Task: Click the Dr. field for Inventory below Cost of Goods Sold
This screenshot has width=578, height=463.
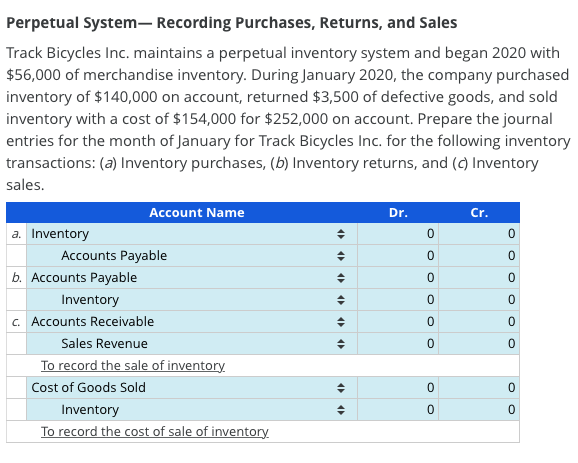Action: click(398, 410)
